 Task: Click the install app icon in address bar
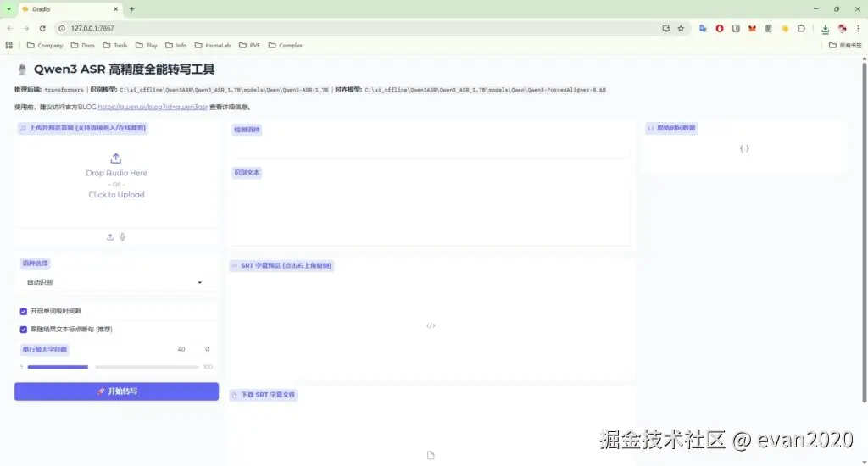tap(666, 28)
